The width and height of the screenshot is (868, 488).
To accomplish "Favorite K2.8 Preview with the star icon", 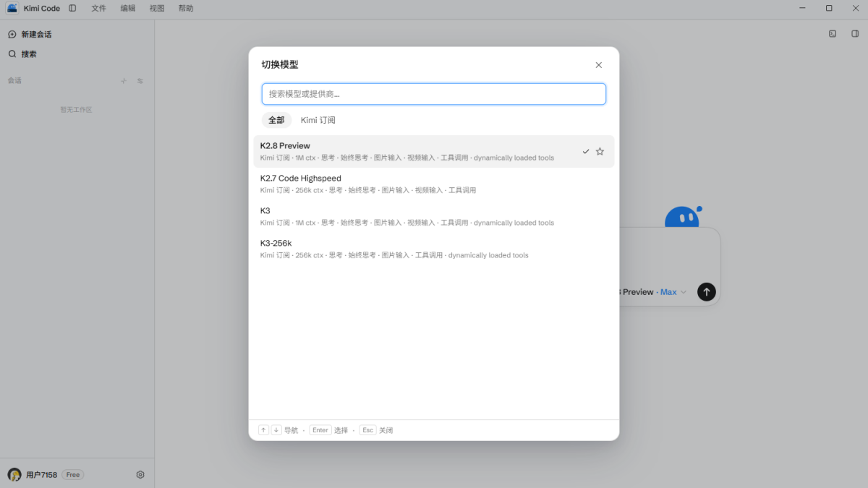I will (x=600, y=152).
